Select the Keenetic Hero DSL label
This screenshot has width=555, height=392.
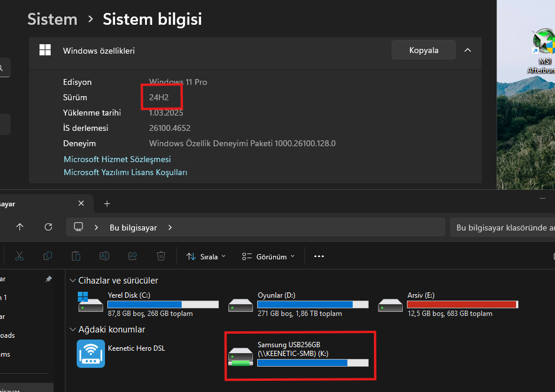pyautogui.click(x=136, y=348)
